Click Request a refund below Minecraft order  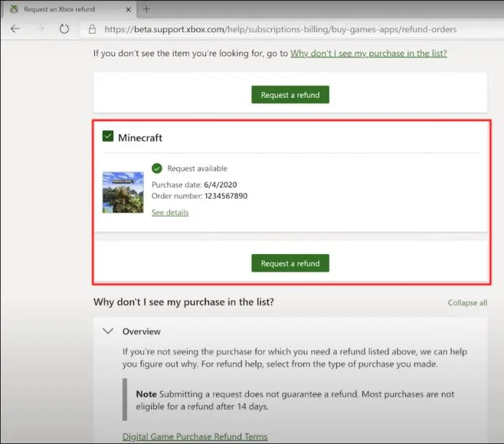click(290, 263)
